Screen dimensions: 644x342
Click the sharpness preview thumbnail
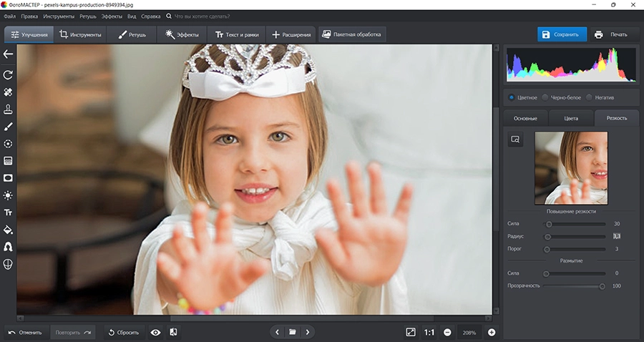tap(571, 168)
